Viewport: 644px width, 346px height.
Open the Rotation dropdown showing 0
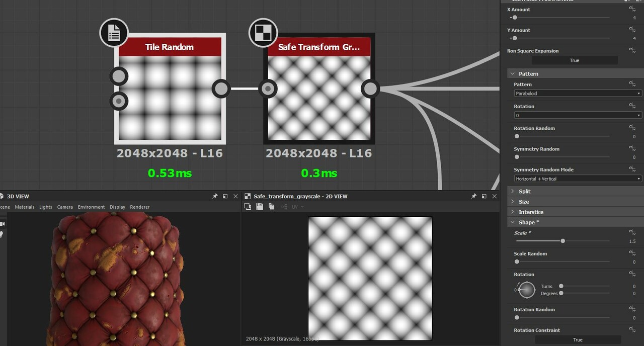[x=578, y=116]
